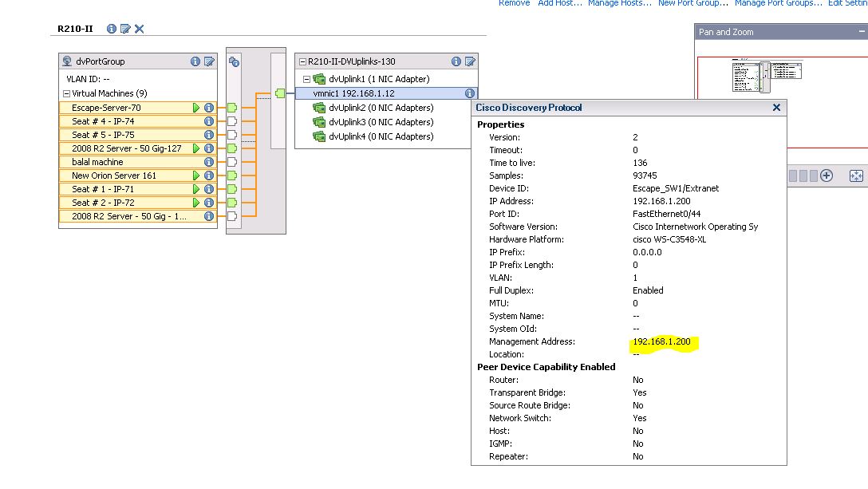
Task: Open info for balal machine
Action: (209, 162)
